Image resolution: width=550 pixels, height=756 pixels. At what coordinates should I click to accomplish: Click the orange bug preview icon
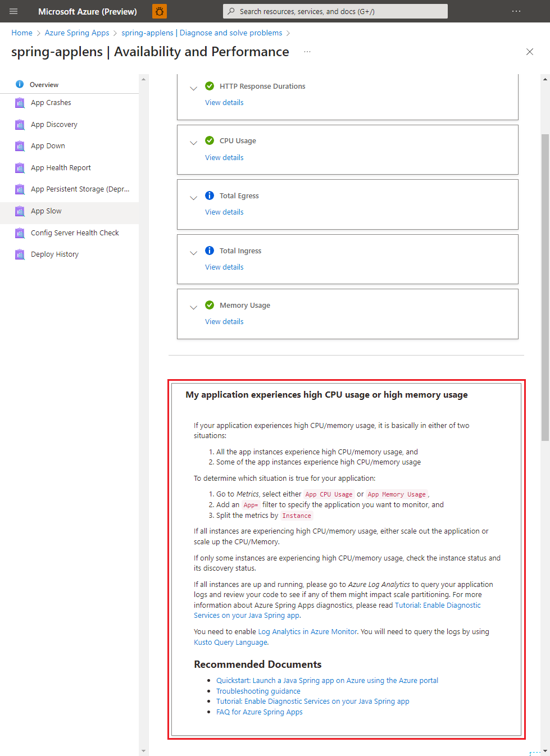click(x=160, y=11)
